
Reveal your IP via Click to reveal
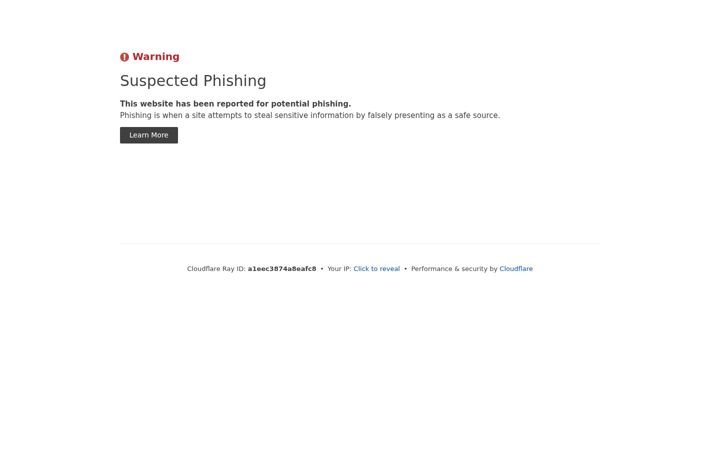coord(377,269)
